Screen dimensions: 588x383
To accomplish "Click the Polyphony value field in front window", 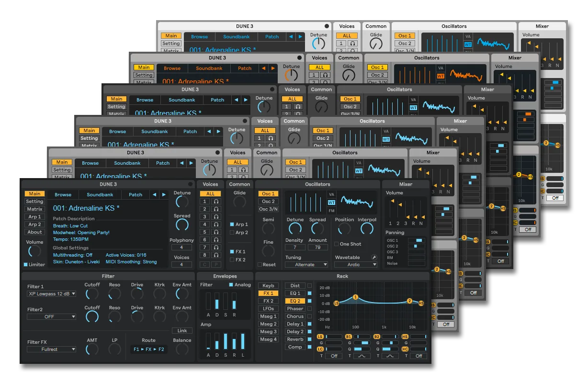I will pyautogui.click(x=181, y=248).
